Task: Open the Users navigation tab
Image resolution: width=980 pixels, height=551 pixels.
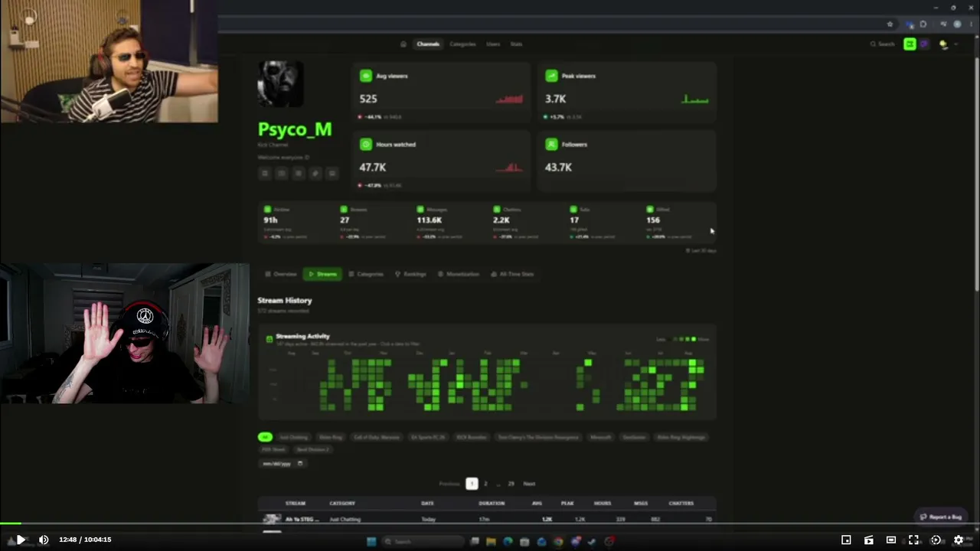Action: [x=493, y=44]
